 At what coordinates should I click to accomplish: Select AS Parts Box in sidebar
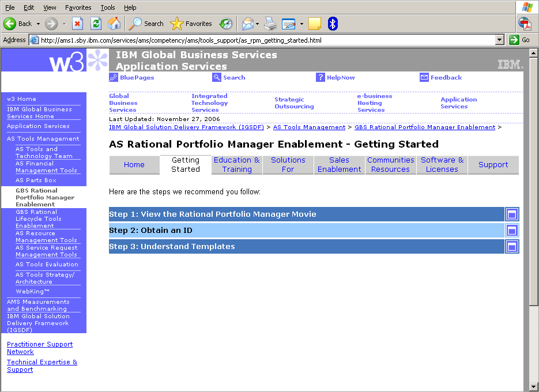[x=36, y=180]
